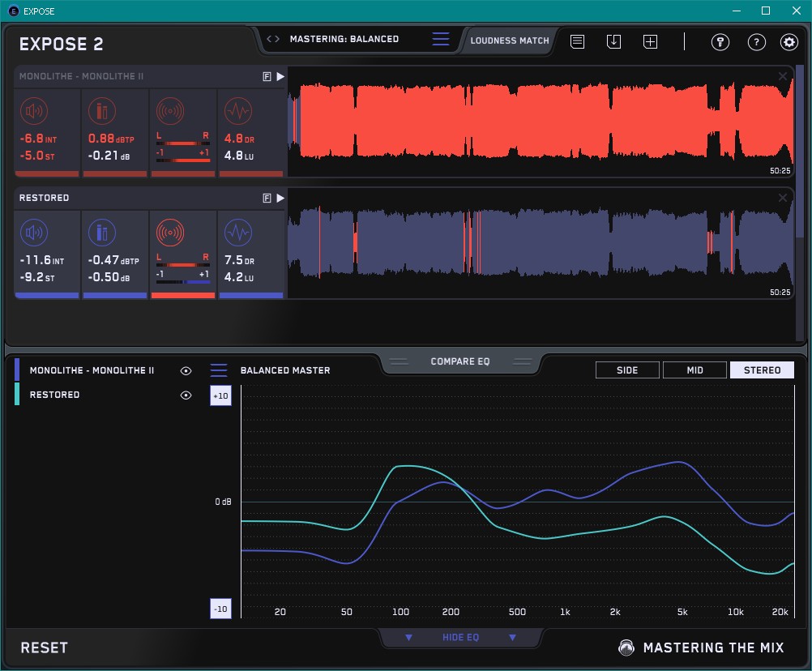Click the license key icon
The image size is (812, 671).
tap(720, 42)
